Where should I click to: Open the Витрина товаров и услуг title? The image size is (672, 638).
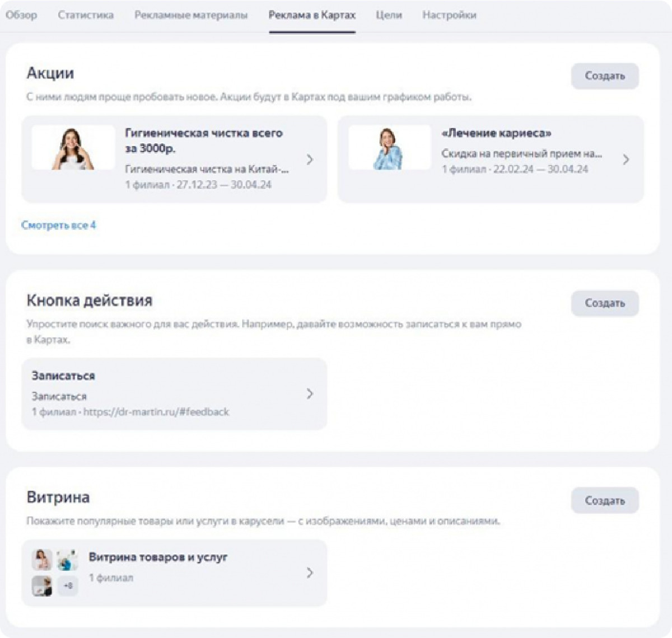pyautogui.click(x=158, y=557)
